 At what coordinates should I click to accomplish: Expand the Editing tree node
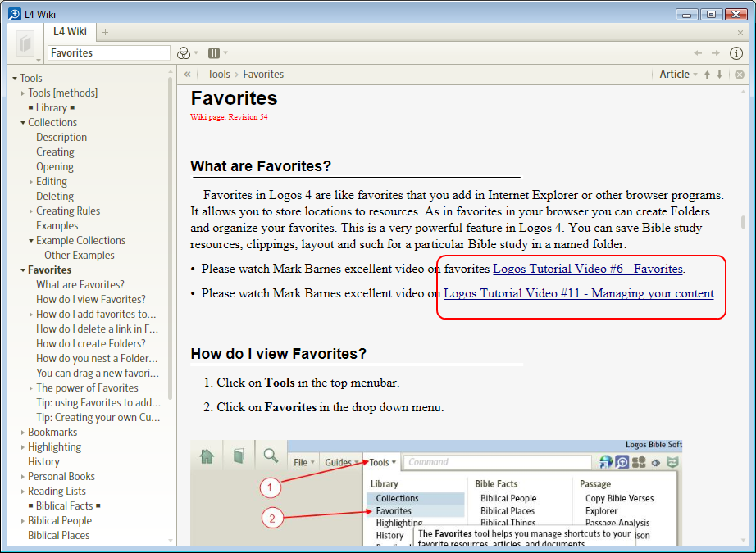[x=31, y=182]
